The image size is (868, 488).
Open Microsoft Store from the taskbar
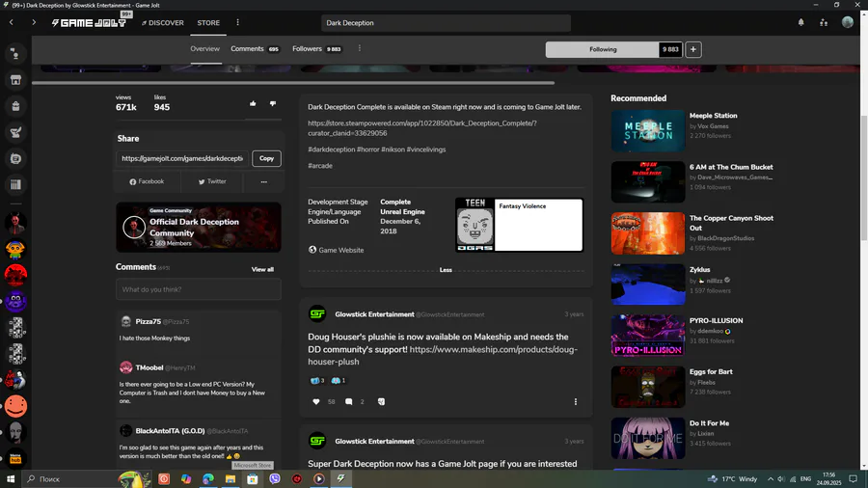click(x=253, y=479)
